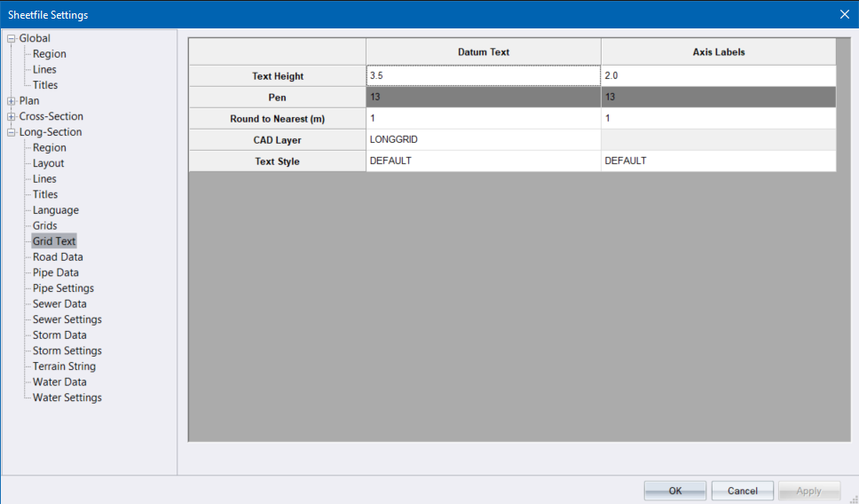Screen dimensions: 859x504
Task: Expand the Plan tree node
Action: click(12, 101)
